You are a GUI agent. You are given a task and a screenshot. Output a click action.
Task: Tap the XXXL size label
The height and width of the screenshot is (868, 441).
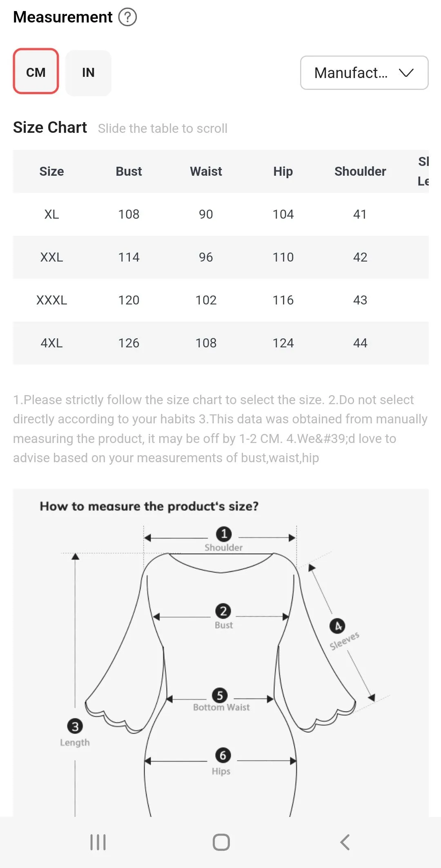[51, 300]
